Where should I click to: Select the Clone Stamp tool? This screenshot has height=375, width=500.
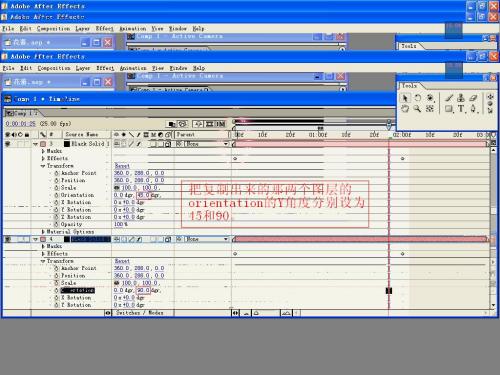coord(461,98)
